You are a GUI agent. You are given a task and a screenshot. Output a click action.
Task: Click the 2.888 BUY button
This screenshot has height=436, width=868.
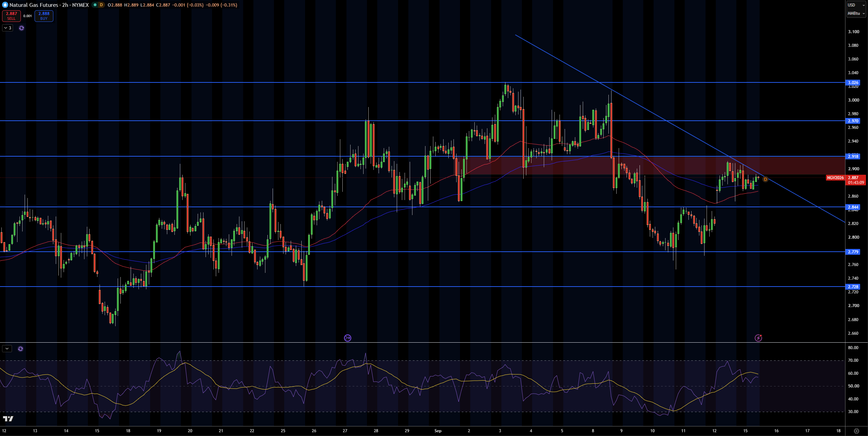tap(44, 16)
